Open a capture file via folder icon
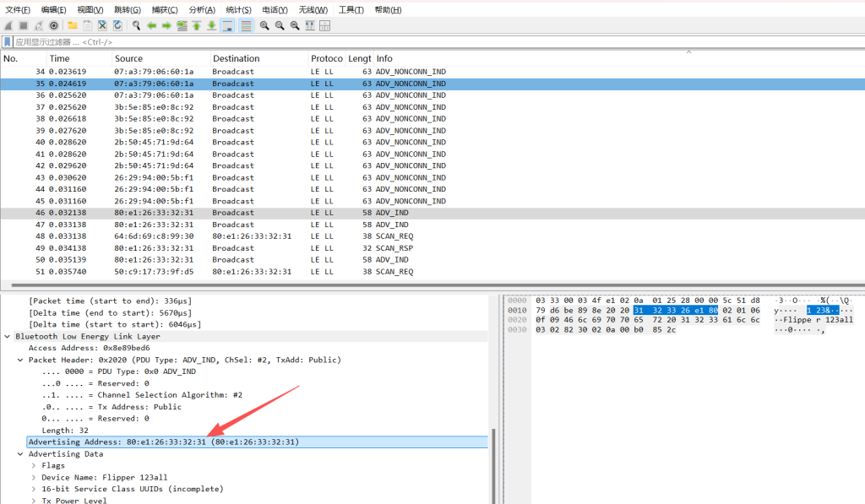The image size is (865, 504). (73, 26)
